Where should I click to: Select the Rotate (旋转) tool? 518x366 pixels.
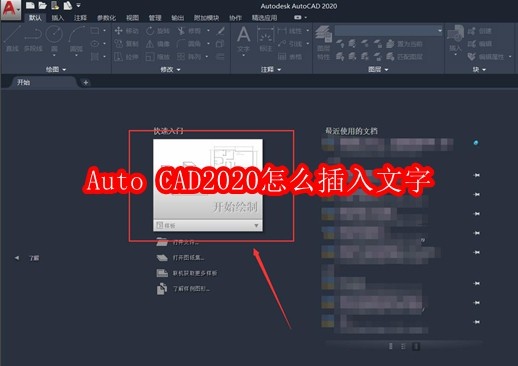click(158, 31)
